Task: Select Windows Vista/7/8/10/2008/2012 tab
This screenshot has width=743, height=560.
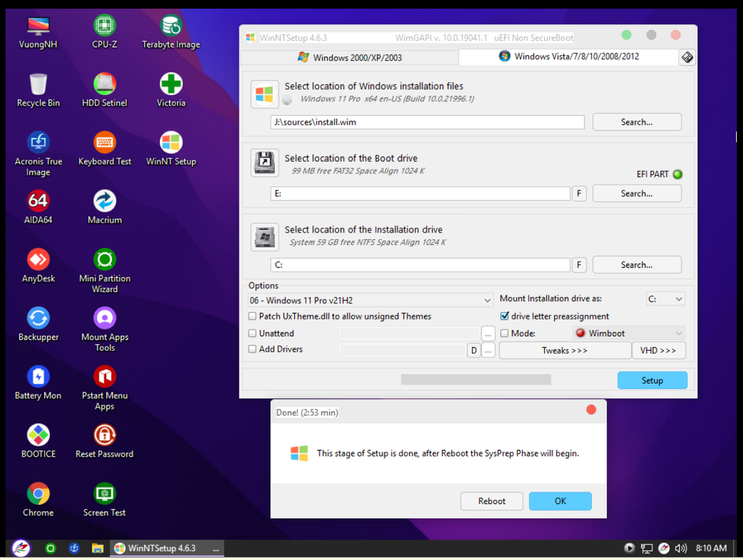Action: point(569,57)
